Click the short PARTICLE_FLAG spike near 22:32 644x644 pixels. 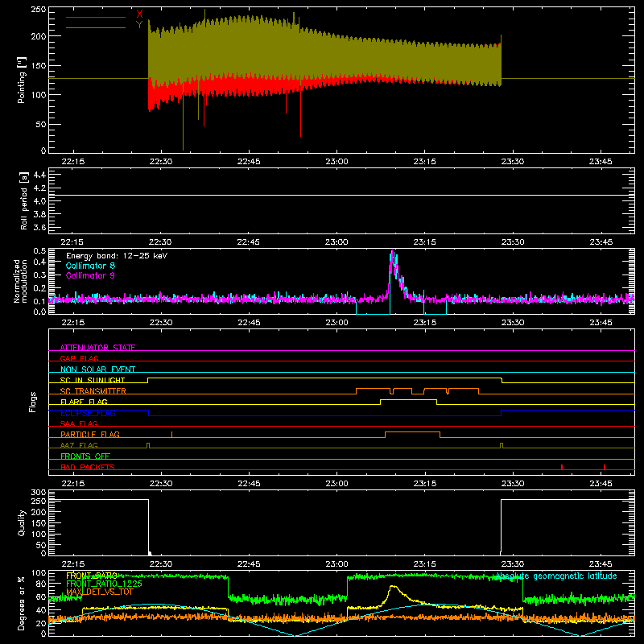point(171,434)
